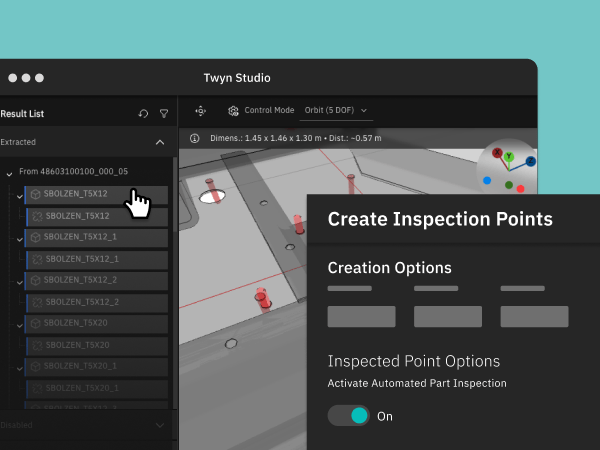Select the child SBOLZEN_T5X12 item
600x450 pixels.
97,216
